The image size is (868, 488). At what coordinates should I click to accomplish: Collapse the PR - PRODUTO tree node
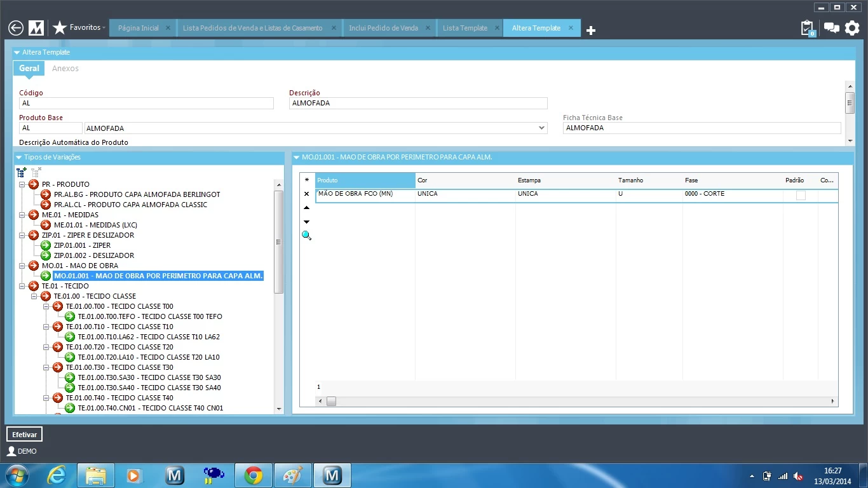click(22, 184)
